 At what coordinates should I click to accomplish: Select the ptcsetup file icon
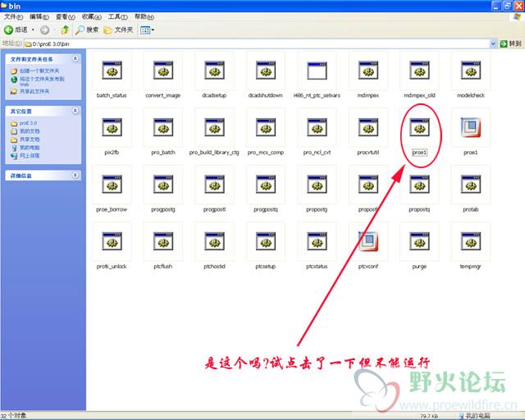tap(266, 241)
